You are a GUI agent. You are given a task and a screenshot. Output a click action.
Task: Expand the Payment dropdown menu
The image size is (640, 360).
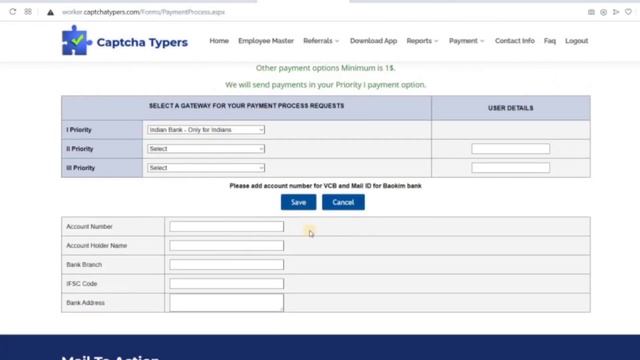[x=466, y=41]
